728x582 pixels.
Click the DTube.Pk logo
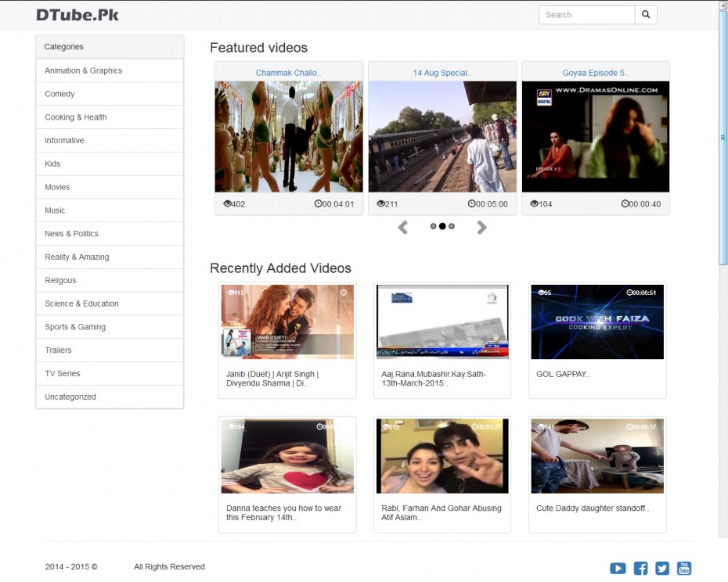pyautogui.click(x=77, y=14)
